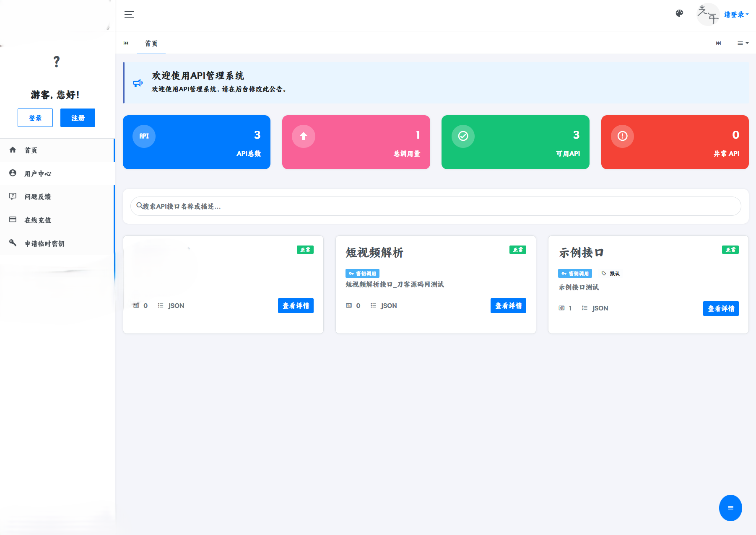Click the 异常 API label

pyautogui.click(x=727, y=154)
